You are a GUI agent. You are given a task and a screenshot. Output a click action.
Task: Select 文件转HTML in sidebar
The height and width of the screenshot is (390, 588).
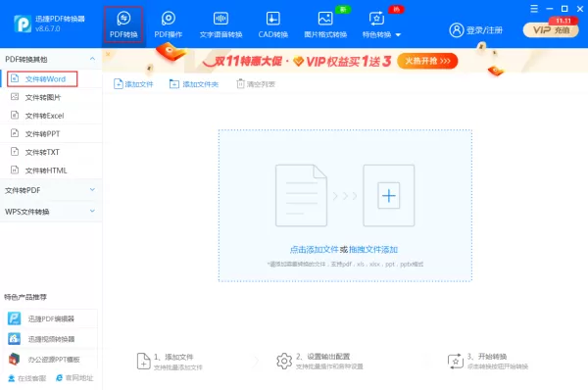pyautogui.click(x=51, y=171)
